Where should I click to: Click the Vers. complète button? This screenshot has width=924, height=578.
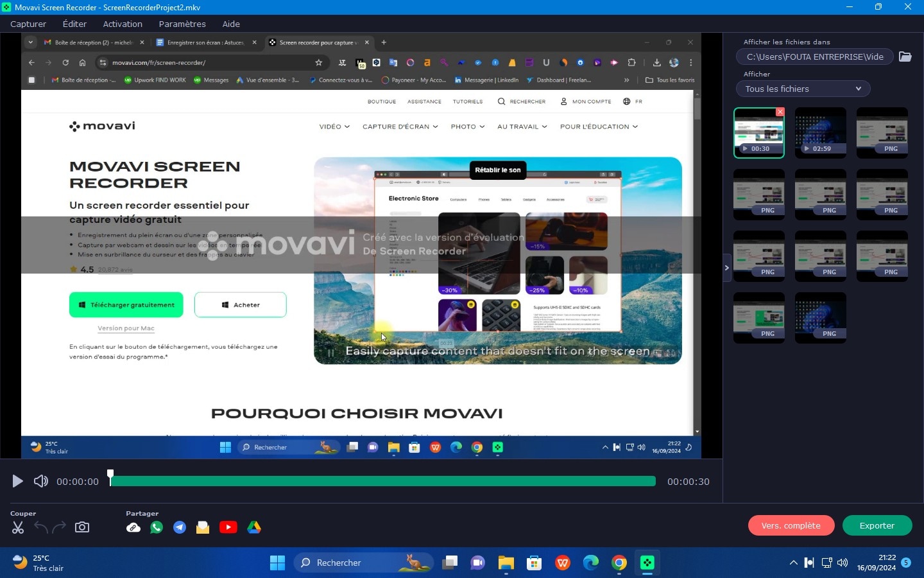[x=791, y=525]
